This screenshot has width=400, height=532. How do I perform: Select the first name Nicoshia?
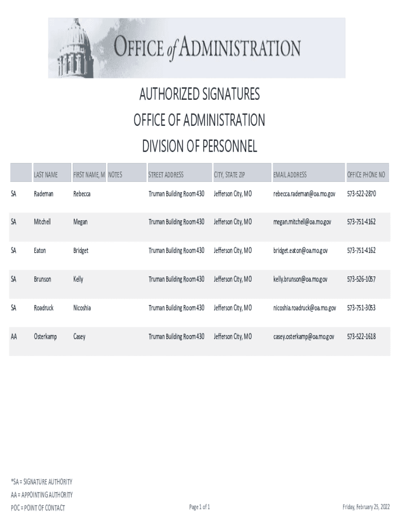point(82,308)
